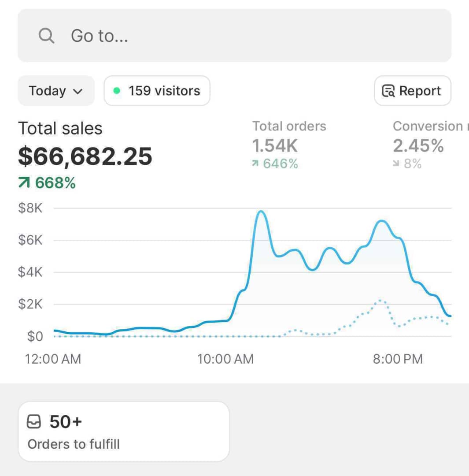
Task: Open the Today date range dropdown
Action: [56, 91]
